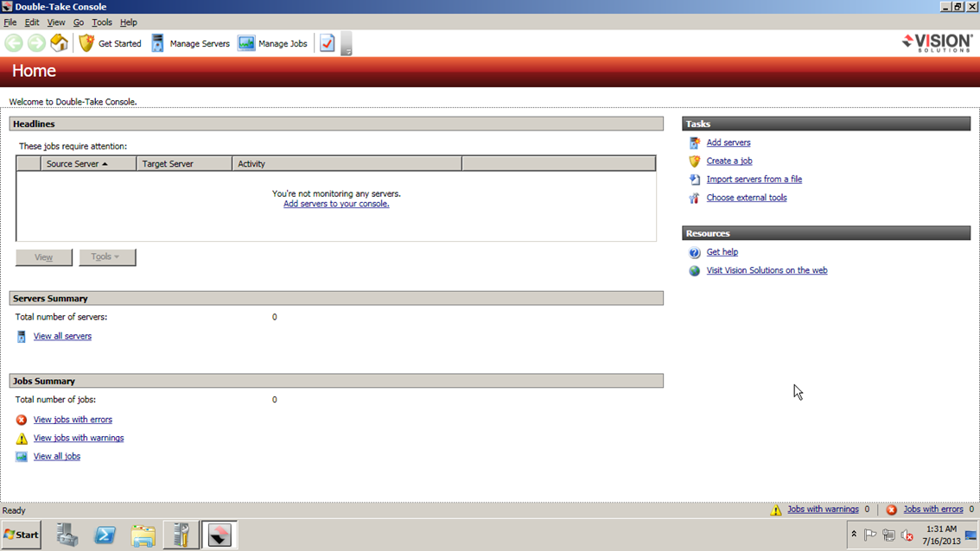This screenshot has height=551, width=980.
Task: Sort by the Target Server column header
Action: [184, 164]
